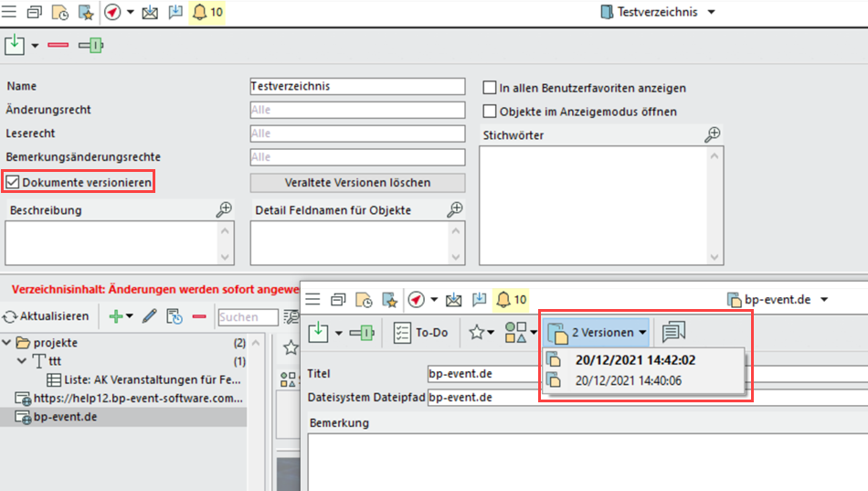Click into the Name input field
The height and width of the screenshot is (491, 868).
click(357, 86)
